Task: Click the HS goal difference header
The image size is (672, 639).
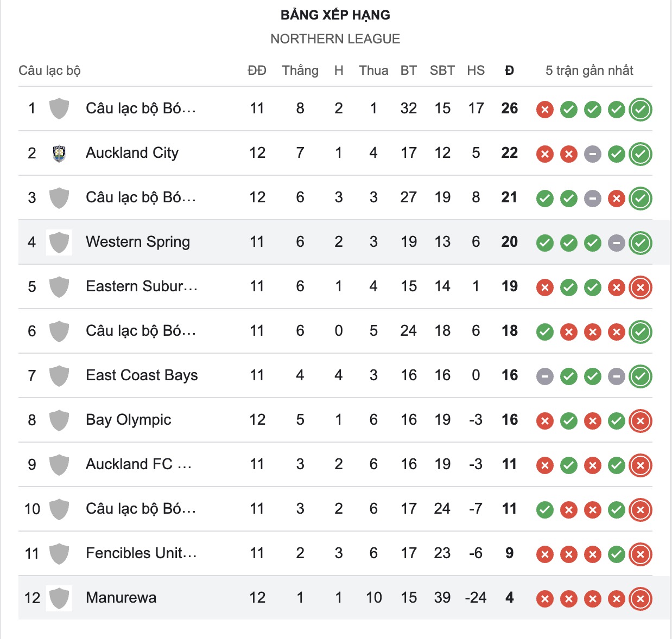Action: coord(476,71)
